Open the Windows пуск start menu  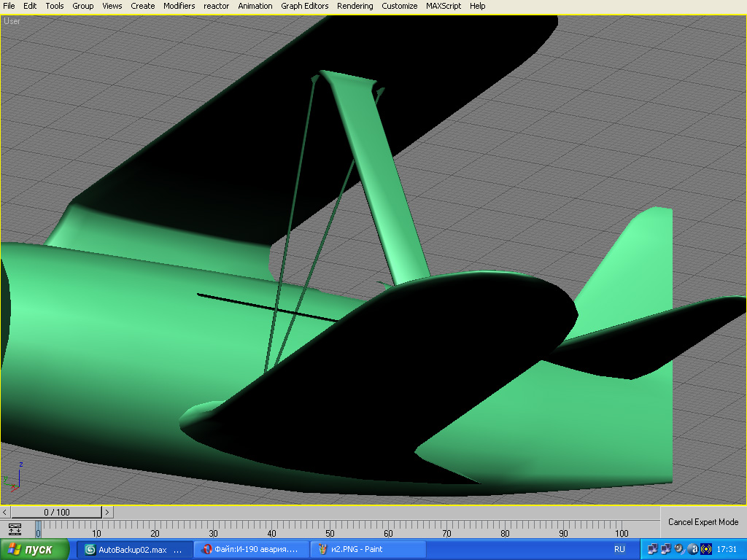35,550
